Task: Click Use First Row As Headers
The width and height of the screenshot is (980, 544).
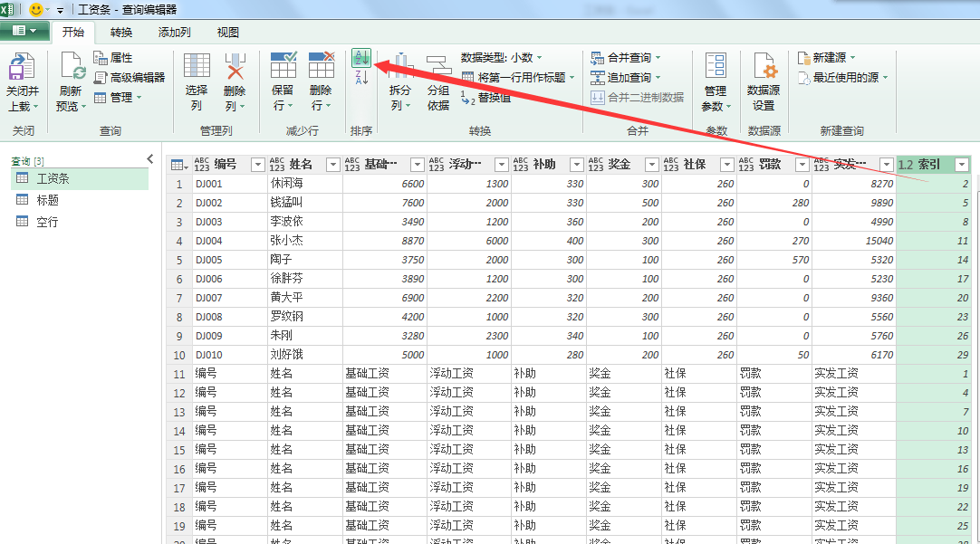Action: pyautogui.click(x=517, y=78)
